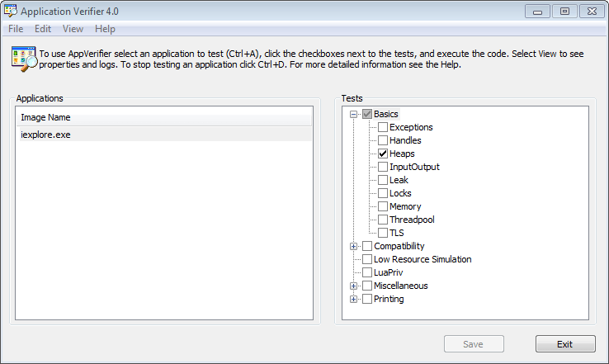
Task: Expand the Printing tree node
Action: pyautogui.click(x=353, y=299)
